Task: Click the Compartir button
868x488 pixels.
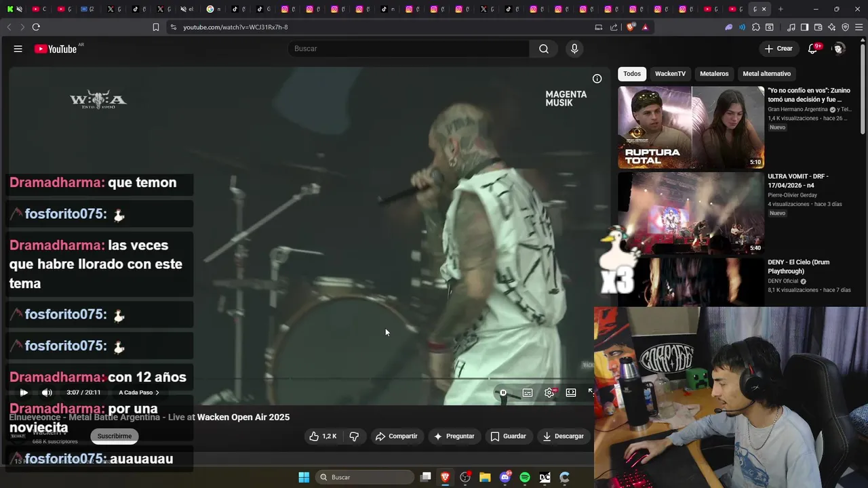Action: click(396, 436)
